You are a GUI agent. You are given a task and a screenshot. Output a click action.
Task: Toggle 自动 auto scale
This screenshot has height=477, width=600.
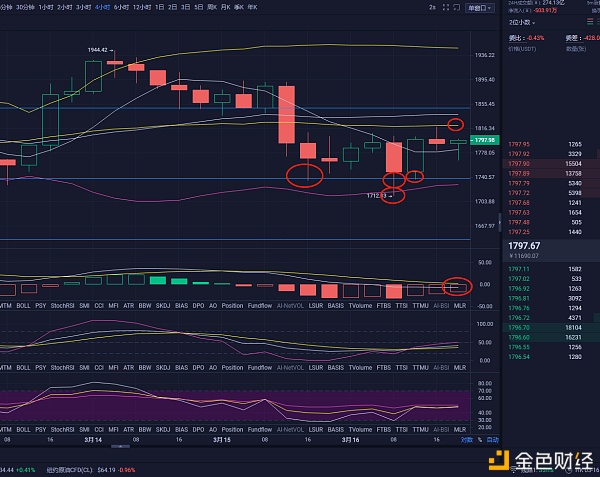click(492, 440)
